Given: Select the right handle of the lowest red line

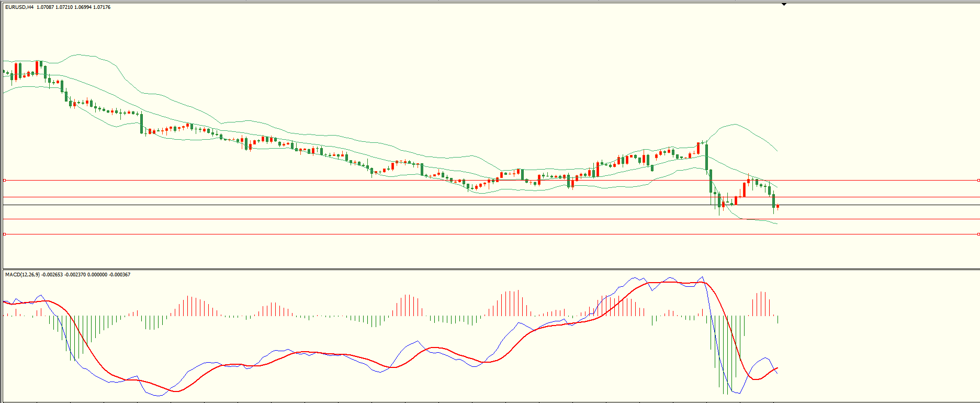Looking at the screenshot, I should click(978, 234).
